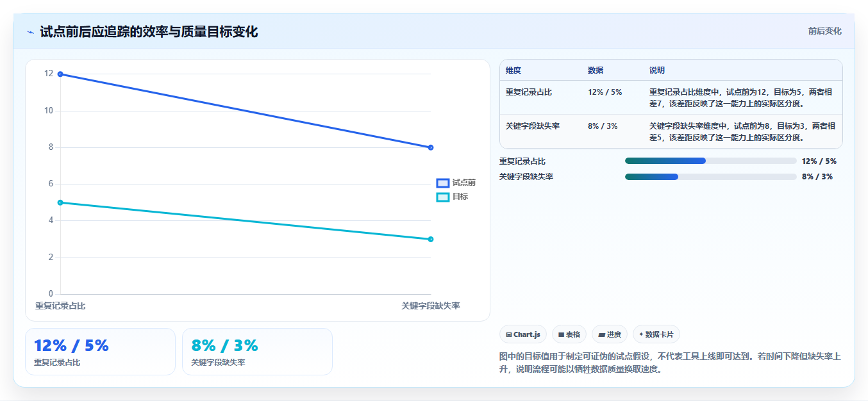The image size is (868, 401).
Task: Click the 数据 column header
Action: pos(596,70)
